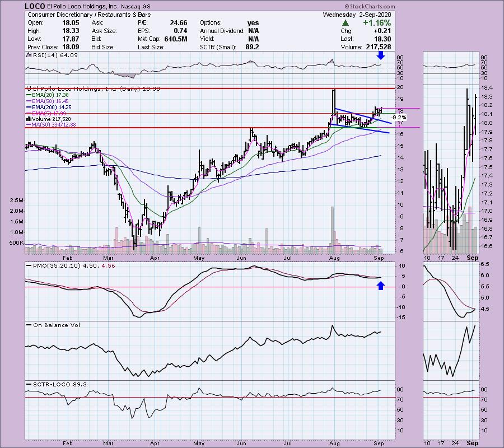
Task: Click the EPS value 0.74
Action: (x=180, y=31)
